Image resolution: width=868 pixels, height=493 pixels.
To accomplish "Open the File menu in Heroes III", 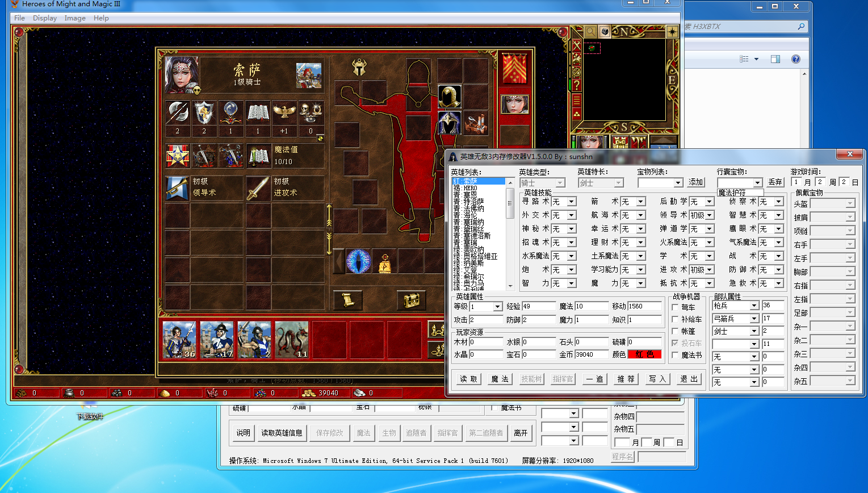I will click(x=19, y=18).
